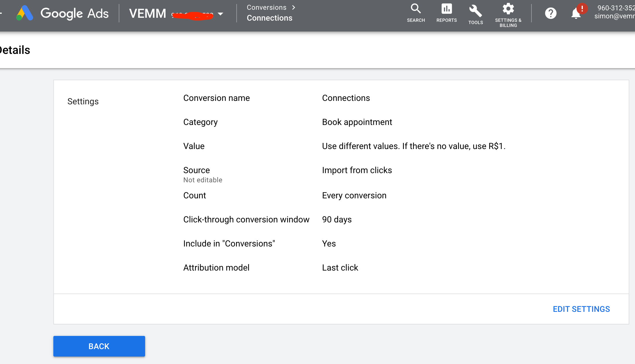
Task: Select the Connections breadcrumb entry
Action: point(270,18)
